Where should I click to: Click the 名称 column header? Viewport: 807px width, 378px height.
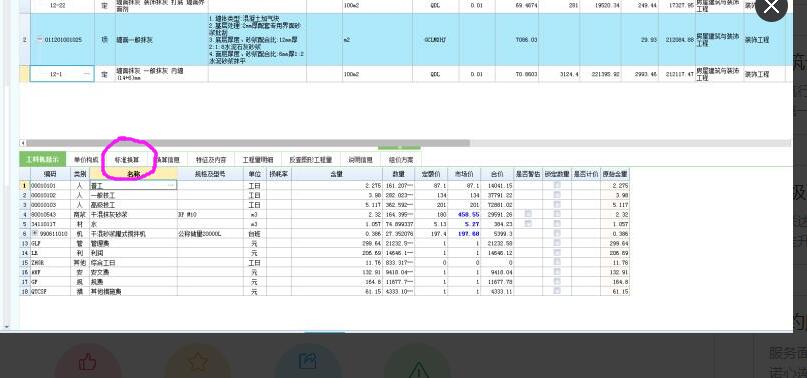coord(133,175)
